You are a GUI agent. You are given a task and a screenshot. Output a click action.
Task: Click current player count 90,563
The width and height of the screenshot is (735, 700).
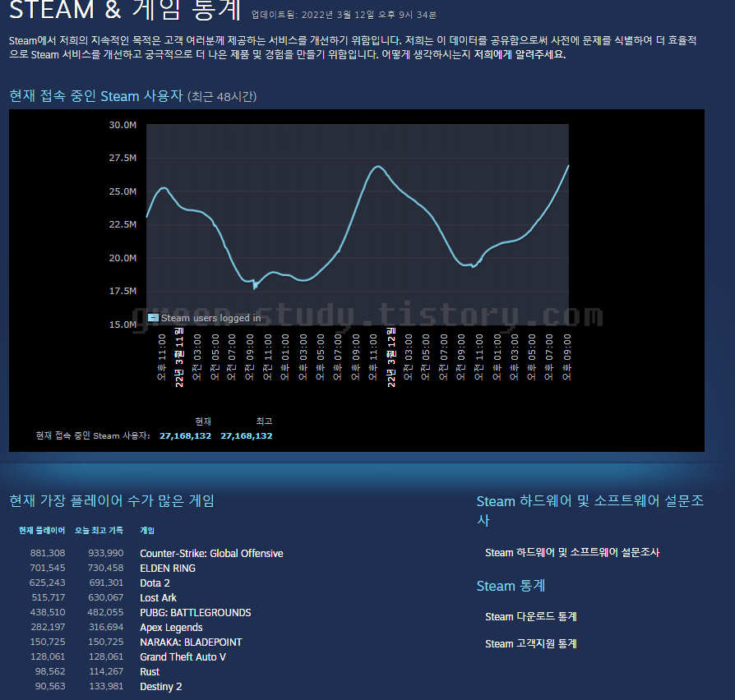[x=50, y=686]
